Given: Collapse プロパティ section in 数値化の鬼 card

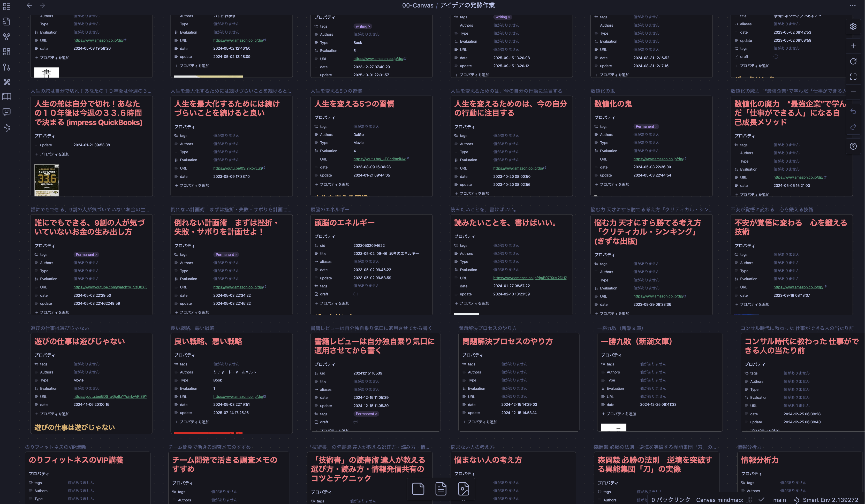Looking at the screenshot, I should coord(604,117).
